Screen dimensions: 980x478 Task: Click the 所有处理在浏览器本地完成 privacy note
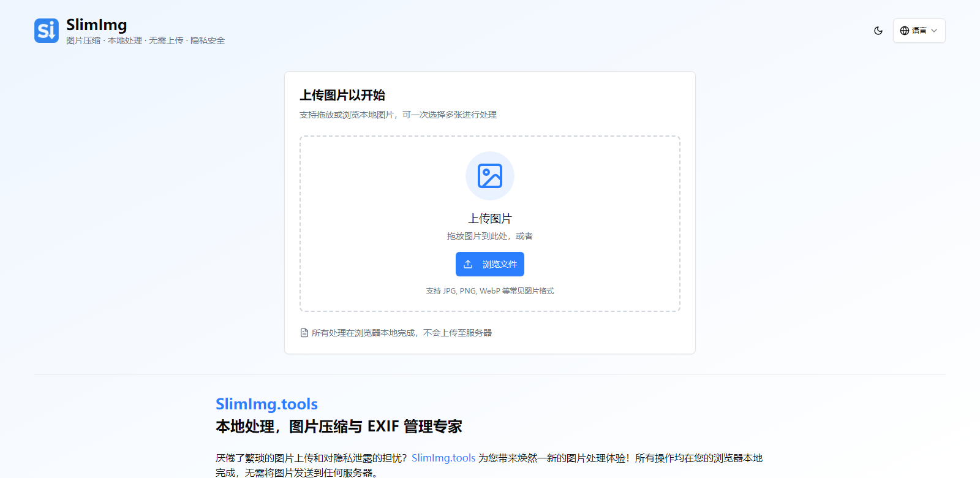402,333
